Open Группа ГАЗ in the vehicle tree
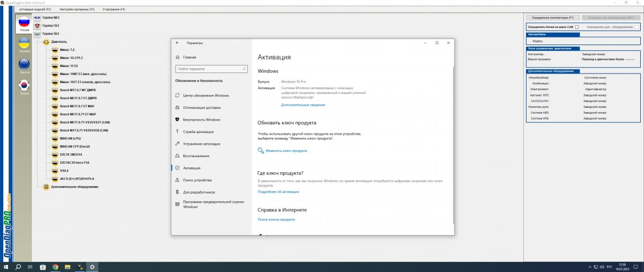The image size is (644, 272). [x=50, y=26]
